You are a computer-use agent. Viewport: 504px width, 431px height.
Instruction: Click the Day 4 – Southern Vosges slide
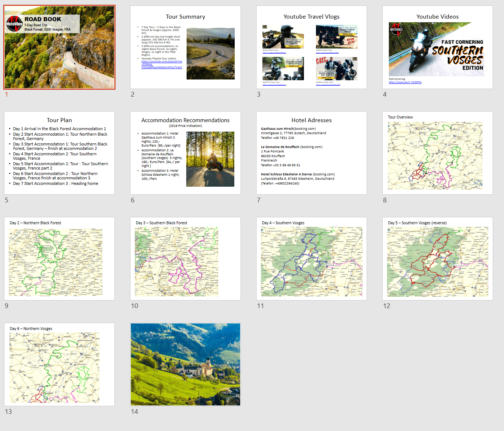(x=311, y=259)
